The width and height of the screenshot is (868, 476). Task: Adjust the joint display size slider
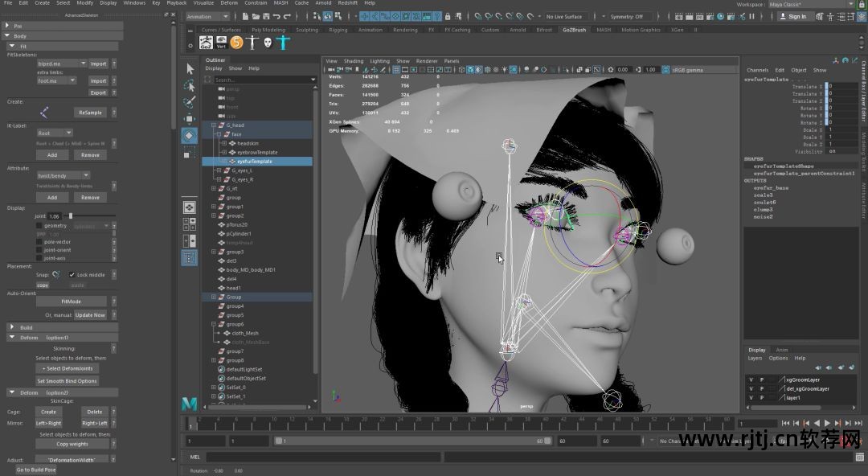pos(71,216)
